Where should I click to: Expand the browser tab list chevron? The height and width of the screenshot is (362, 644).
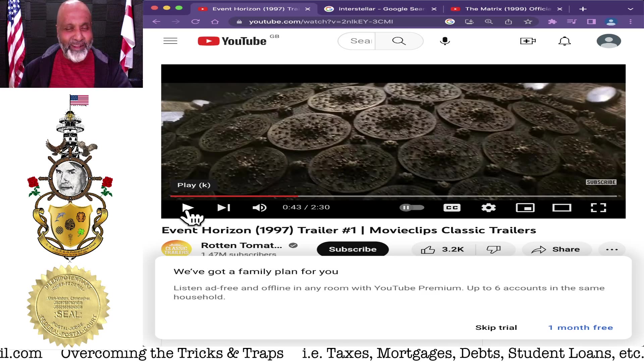pos(631,9)
